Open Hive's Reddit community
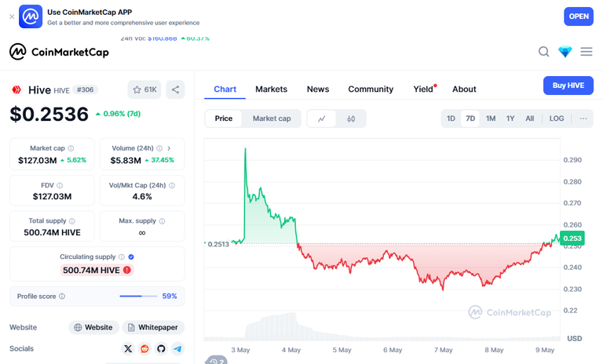 coord(144,348)
